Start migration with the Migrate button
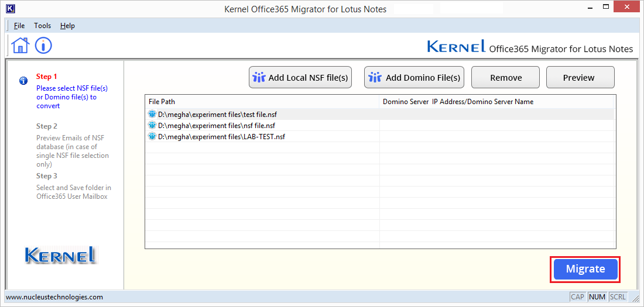Image resolution: width=644 pixels, height=307 pixels. pos(585,269)
